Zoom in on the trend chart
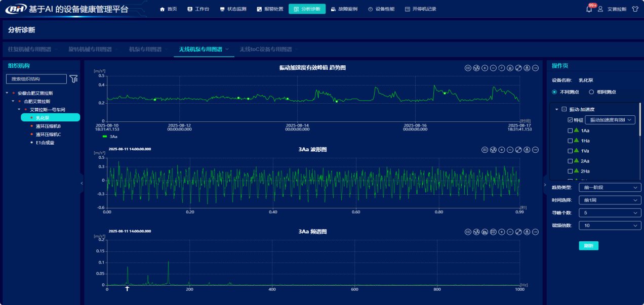 pos(485,68)
